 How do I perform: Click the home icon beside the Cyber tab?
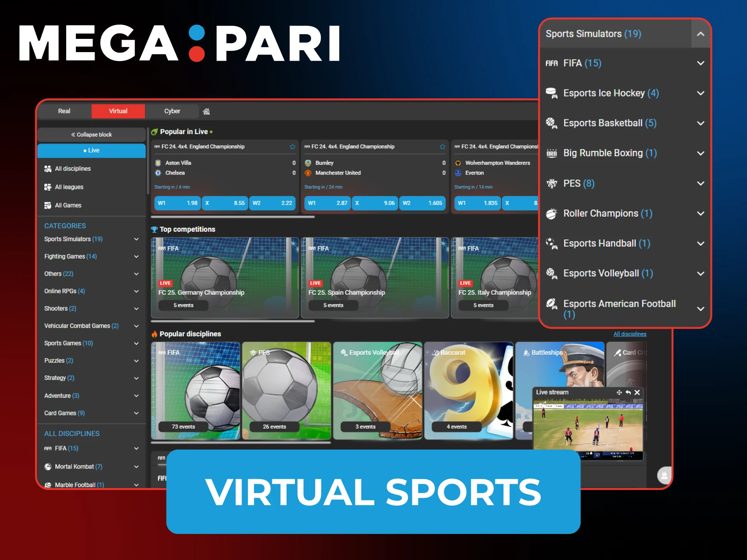(x=206, y=111)
